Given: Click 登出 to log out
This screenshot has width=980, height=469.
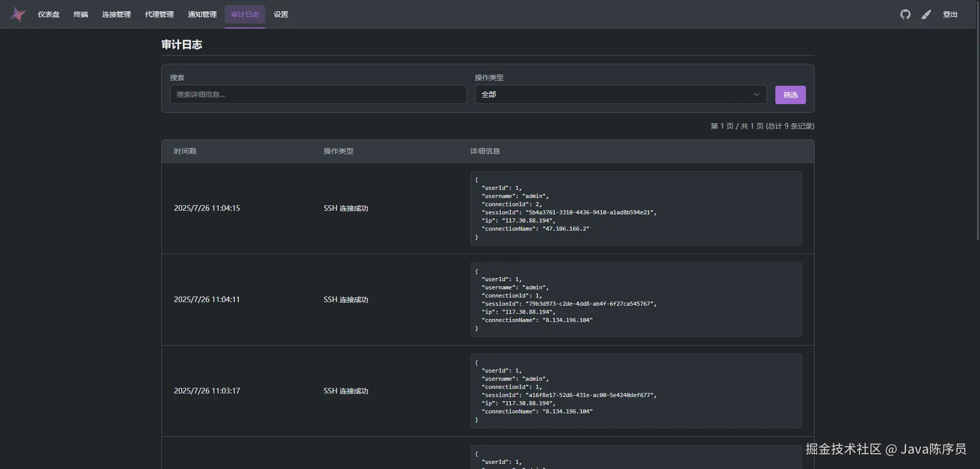Looking at the screenshot, I should coord(950,14).
